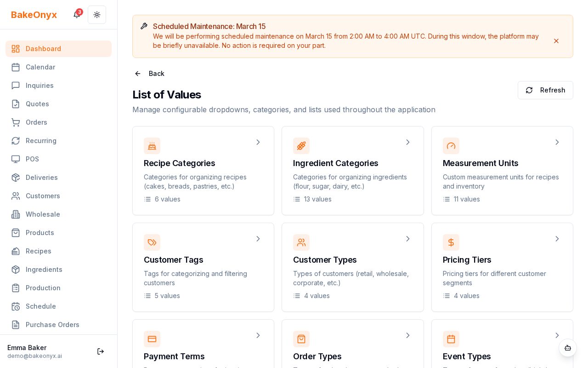Click the tag icon on Customer Tags card
The height and width of the screenshot is (368, 588).
(x=152, y=242)
